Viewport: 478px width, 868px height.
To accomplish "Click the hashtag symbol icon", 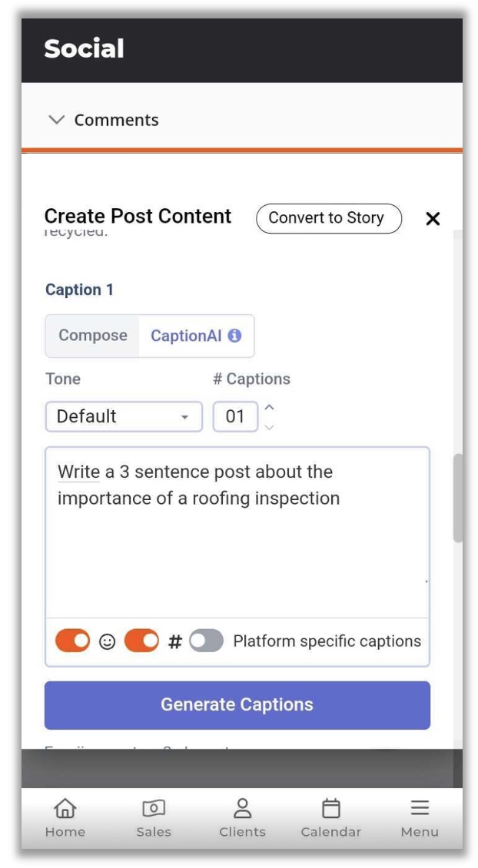I will pyautogui.click(x=175, y=641).
